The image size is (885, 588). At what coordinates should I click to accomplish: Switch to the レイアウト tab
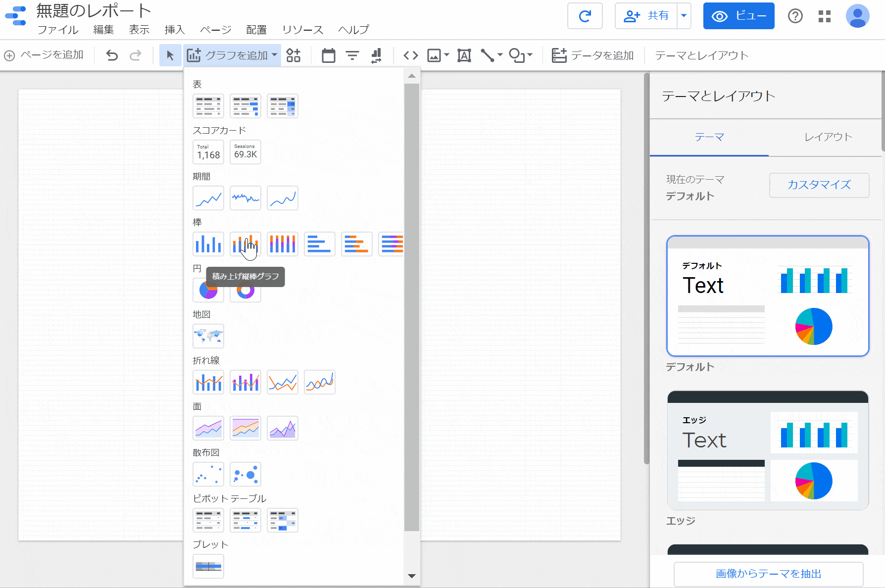click(x=828, y=137)
